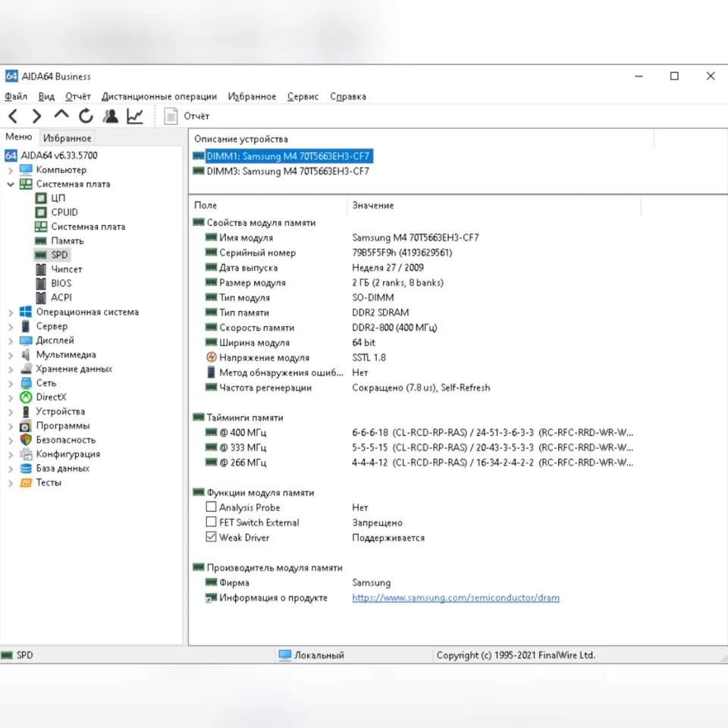Click the Устройства icon in tree
728x728 pixels.
coord(26,412)
